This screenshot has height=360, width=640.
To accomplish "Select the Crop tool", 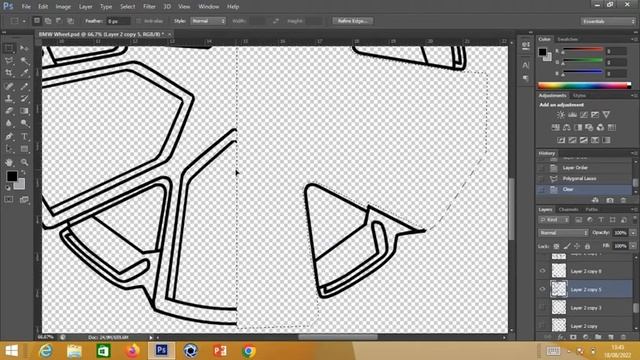I will pyautogui.click(x=9, y=73).
